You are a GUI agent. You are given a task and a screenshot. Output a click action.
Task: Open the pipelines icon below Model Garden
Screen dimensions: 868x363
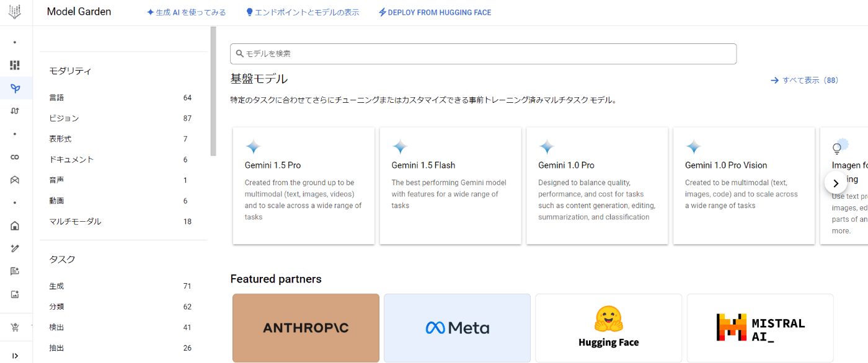point(15,111)
